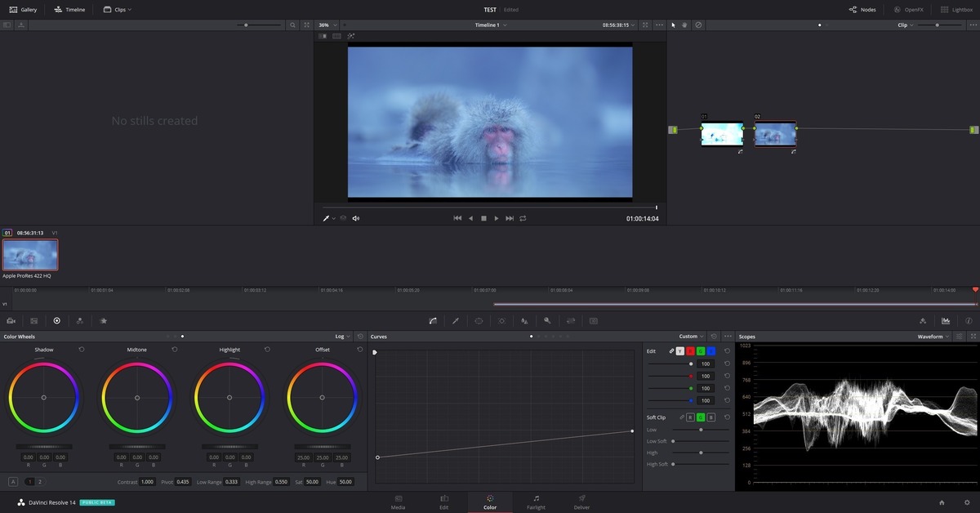Open the Waveform scope type dropdown
This screenshot has width=980, height=513.
933,337
